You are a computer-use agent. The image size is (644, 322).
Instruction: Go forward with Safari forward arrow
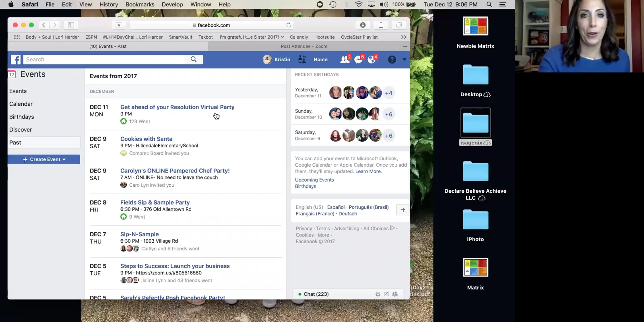[55, 25]
